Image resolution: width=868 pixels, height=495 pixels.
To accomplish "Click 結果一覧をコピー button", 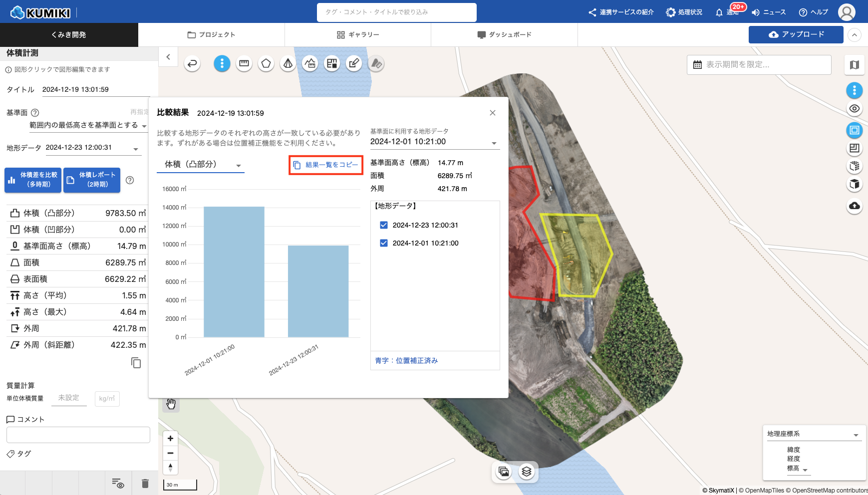I will tap(326, 165).
